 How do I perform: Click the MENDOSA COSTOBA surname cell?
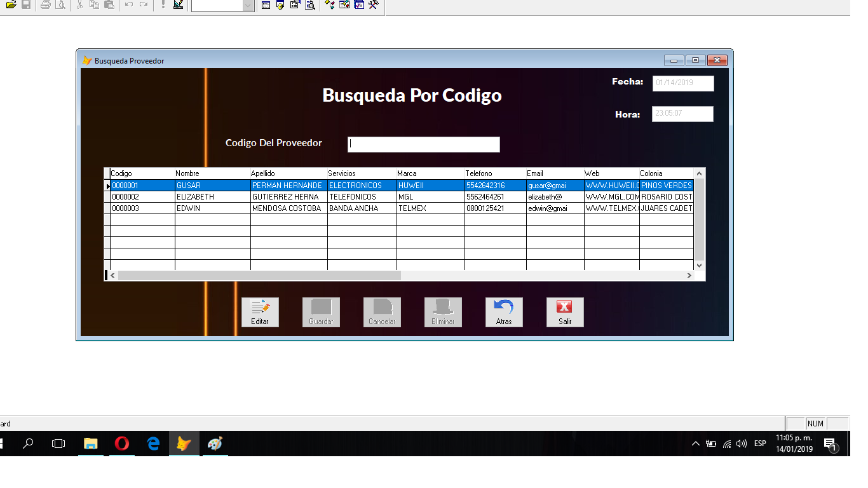pos(288,208)
